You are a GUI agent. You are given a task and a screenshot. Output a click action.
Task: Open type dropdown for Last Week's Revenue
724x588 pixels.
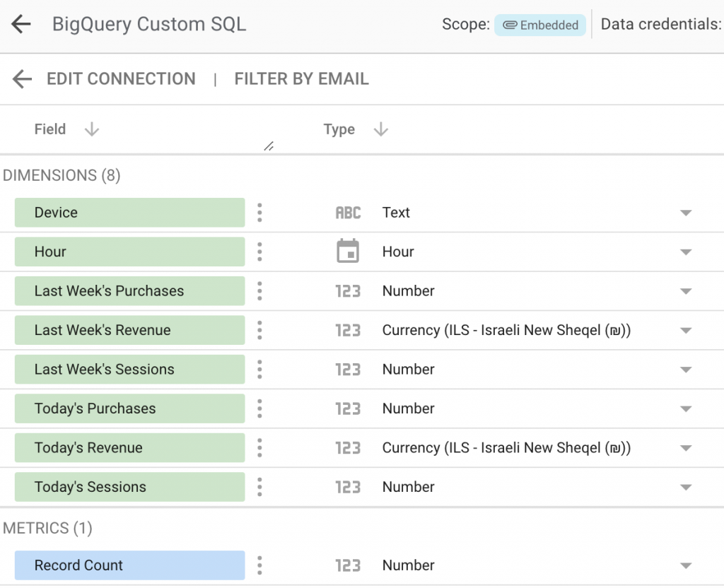click(686, 331)
